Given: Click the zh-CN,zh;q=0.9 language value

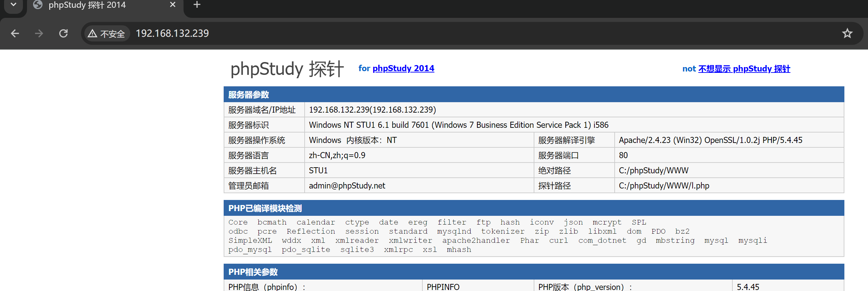Looking at the screenshot, I should point(337,155).
